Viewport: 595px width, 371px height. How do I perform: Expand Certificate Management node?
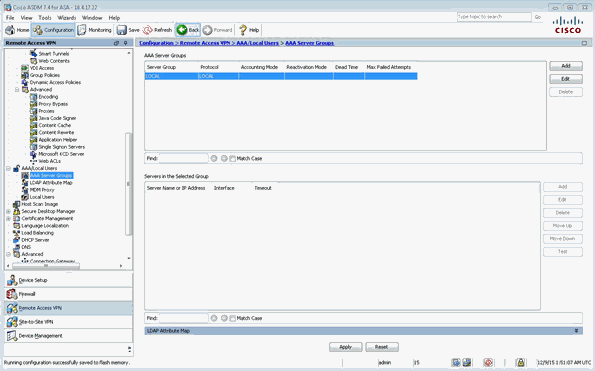tap(8, 219)
